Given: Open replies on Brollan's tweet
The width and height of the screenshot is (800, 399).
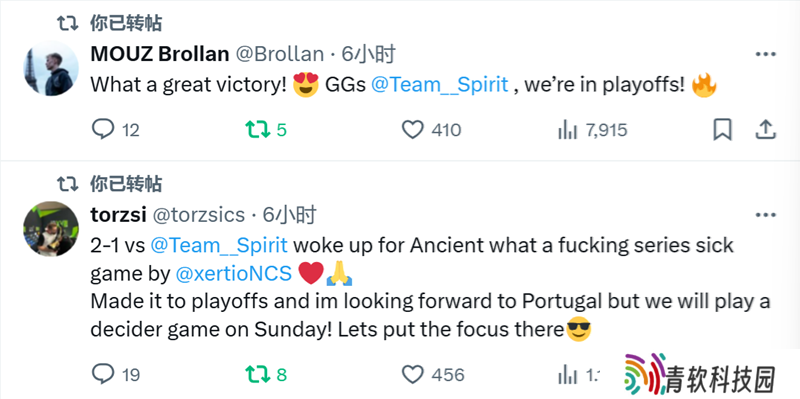Looking at the screenshot, I should coord(115,130).
